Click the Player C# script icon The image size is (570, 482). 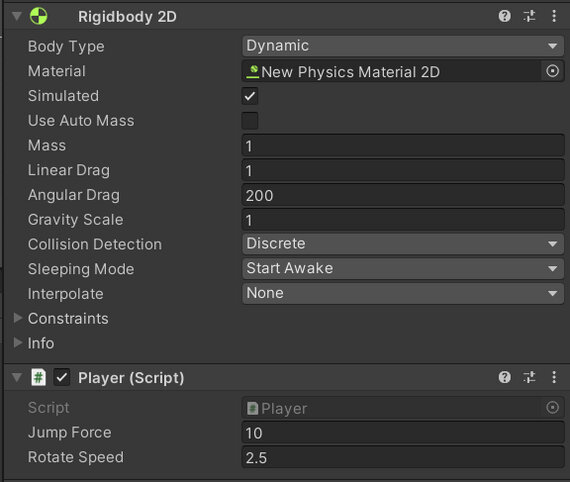39,377
